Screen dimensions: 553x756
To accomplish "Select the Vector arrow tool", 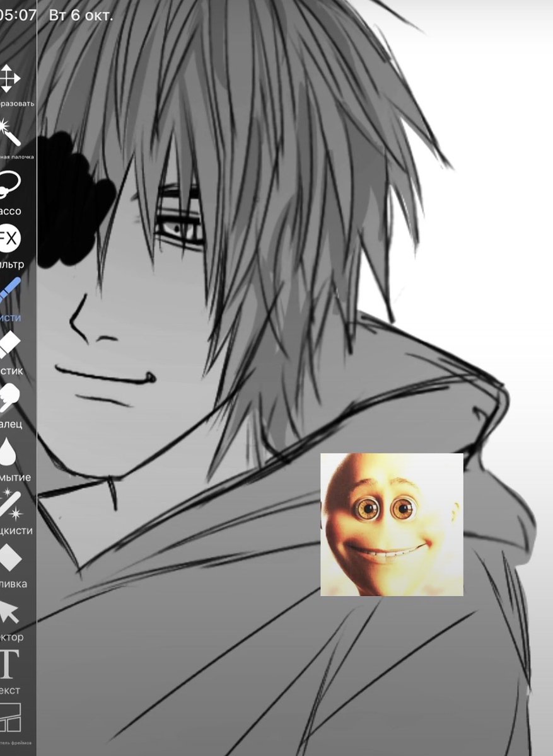I will pos(9,611).
